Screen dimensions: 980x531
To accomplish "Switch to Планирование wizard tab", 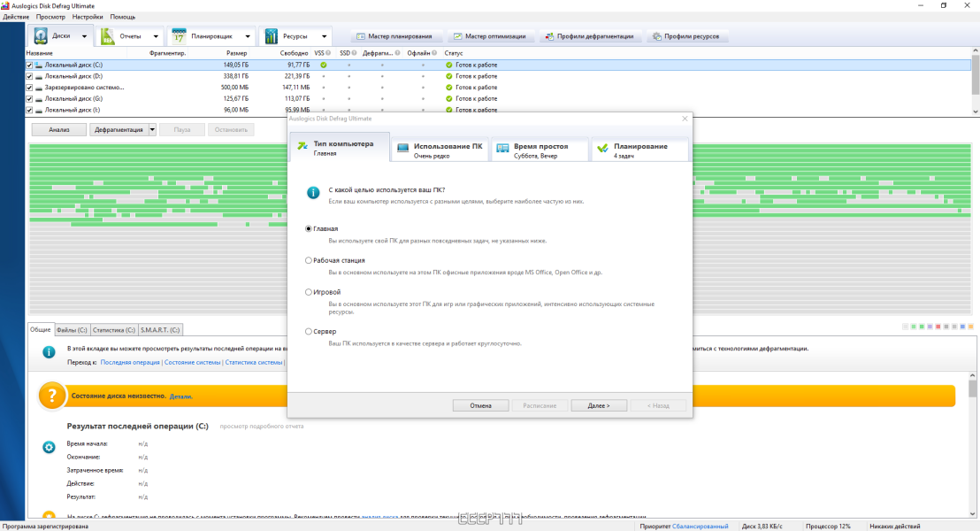I will (x=640, y=150).
